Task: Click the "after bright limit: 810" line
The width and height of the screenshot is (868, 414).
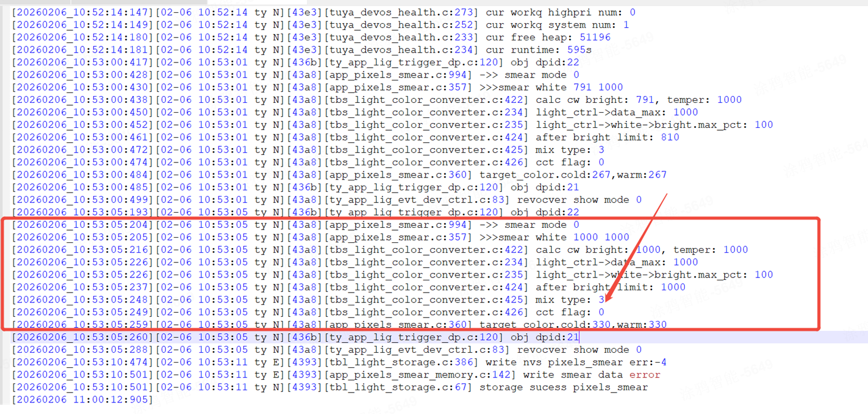Action: click(x=607, y=137)
